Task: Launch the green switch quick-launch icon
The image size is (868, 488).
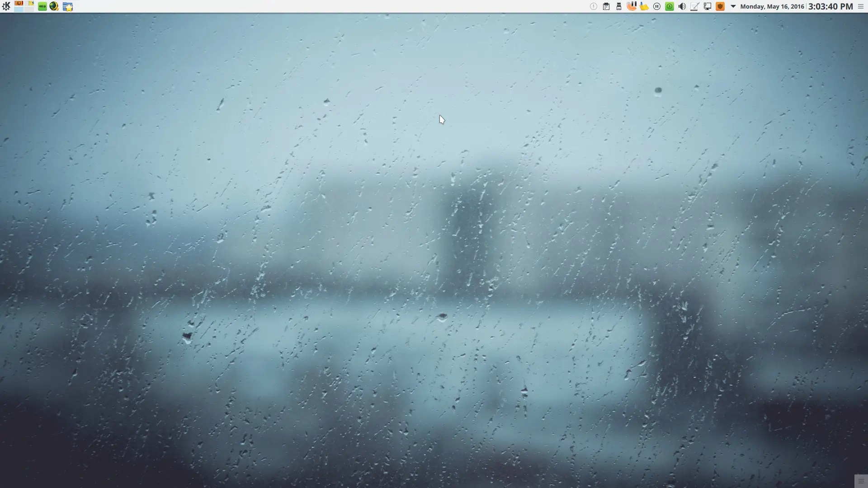Action: (42, 6)
